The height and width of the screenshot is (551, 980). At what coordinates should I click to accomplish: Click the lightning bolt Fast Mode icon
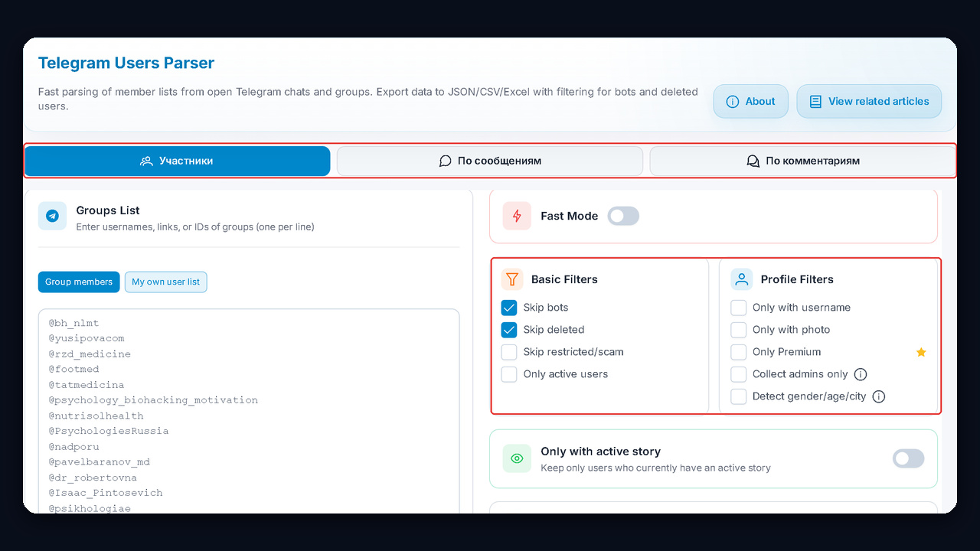click(x=517, y=216)
